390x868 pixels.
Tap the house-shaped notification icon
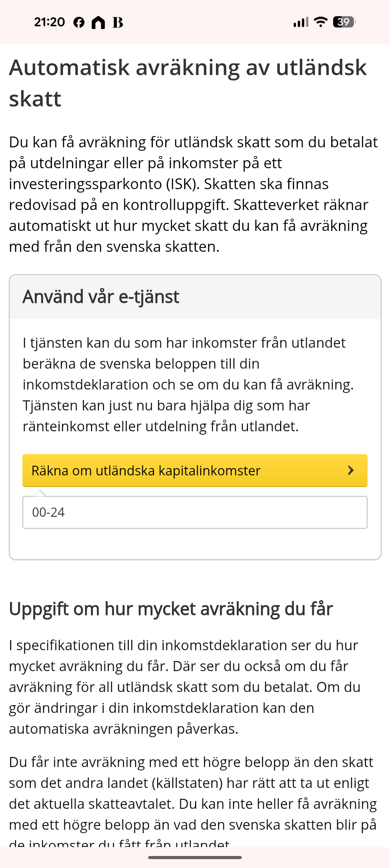(98, 22)
